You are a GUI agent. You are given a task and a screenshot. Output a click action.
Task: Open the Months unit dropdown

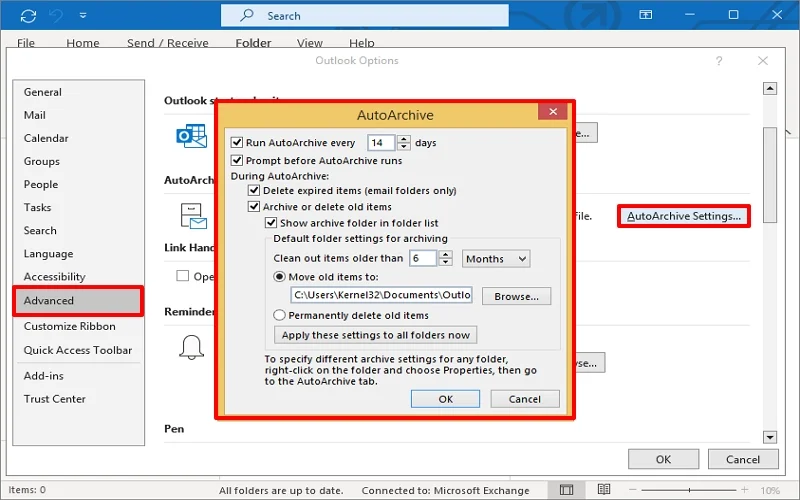click(x=496, y=259)
